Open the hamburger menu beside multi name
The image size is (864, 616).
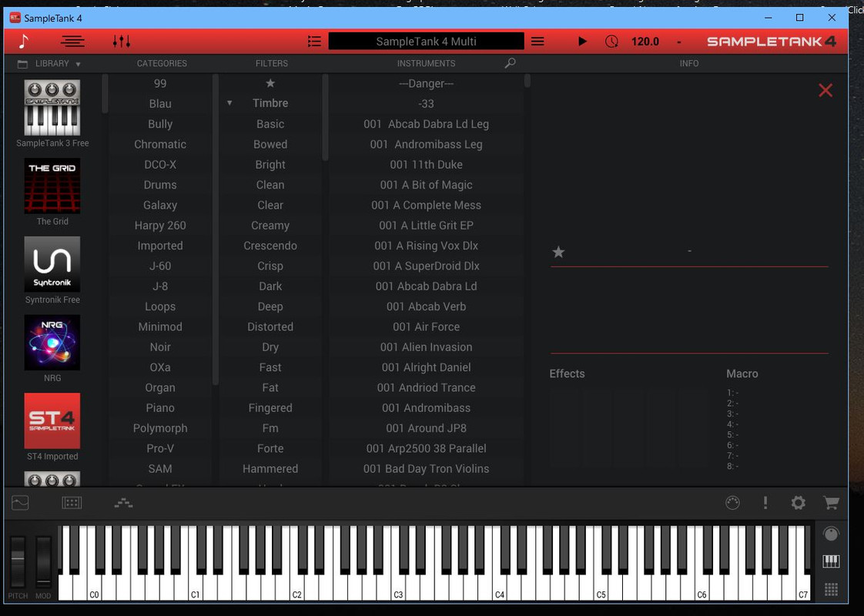point(537,42)
